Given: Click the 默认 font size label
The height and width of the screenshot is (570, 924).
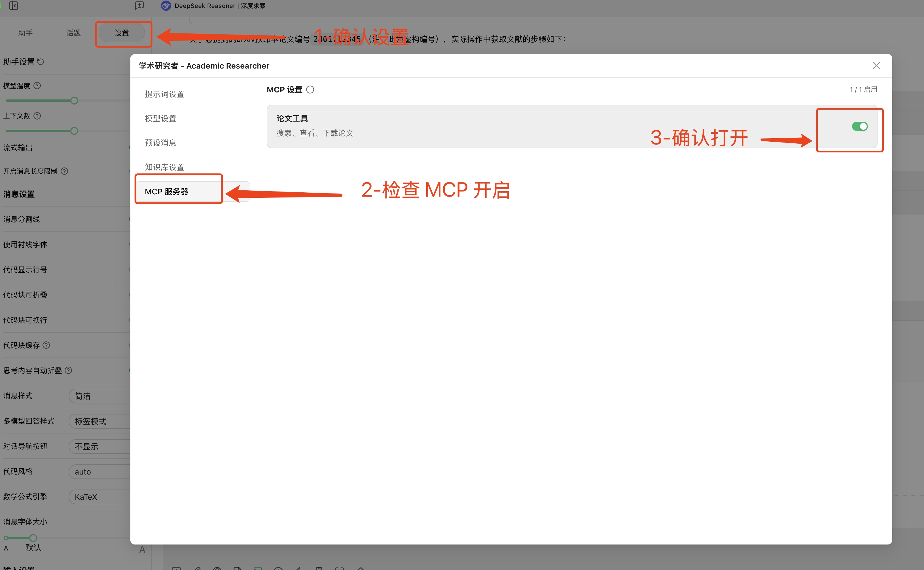Looking at the screenshot, I should (x=33, y=547).
